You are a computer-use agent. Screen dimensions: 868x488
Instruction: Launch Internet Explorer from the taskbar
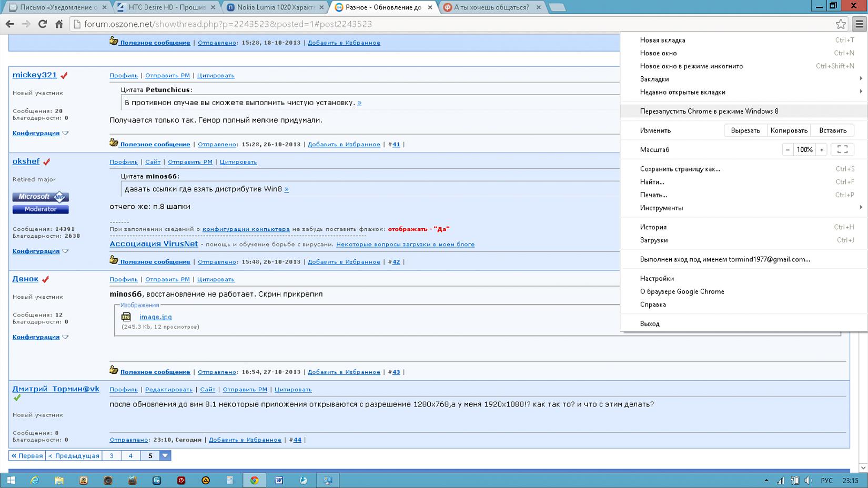[35, 480]
